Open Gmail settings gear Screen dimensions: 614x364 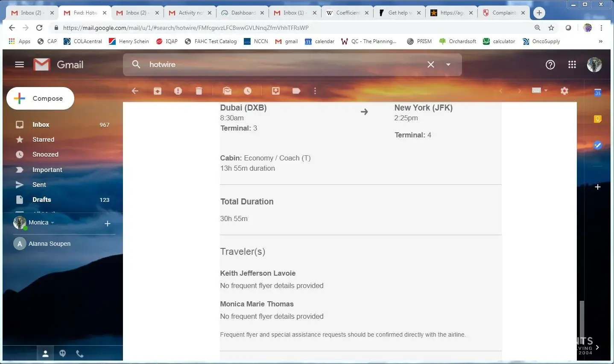(x=564, y=91)
